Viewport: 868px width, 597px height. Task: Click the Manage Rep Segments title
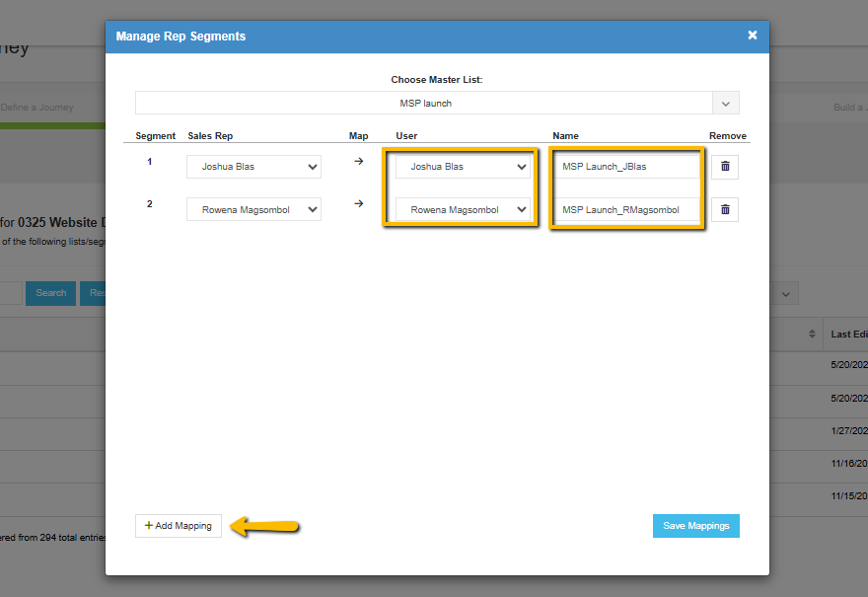(181, 37)
